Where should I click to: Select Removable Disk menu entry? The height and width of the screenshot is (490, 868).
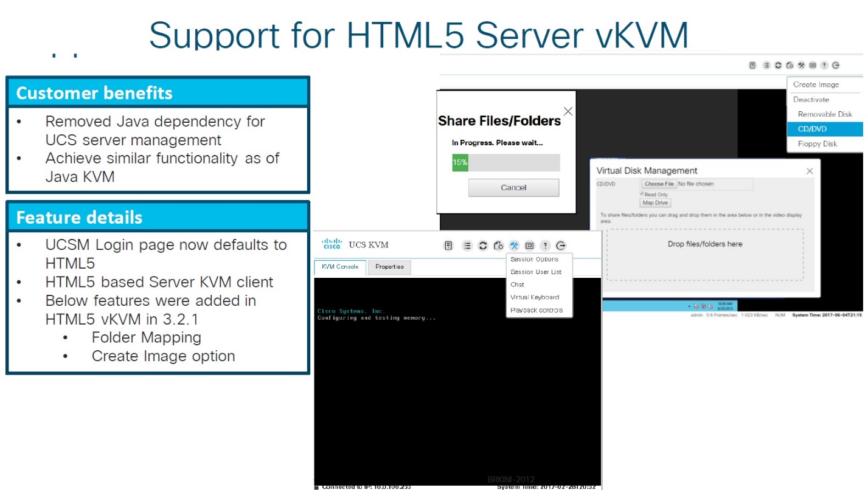click(x=825, y=114)
